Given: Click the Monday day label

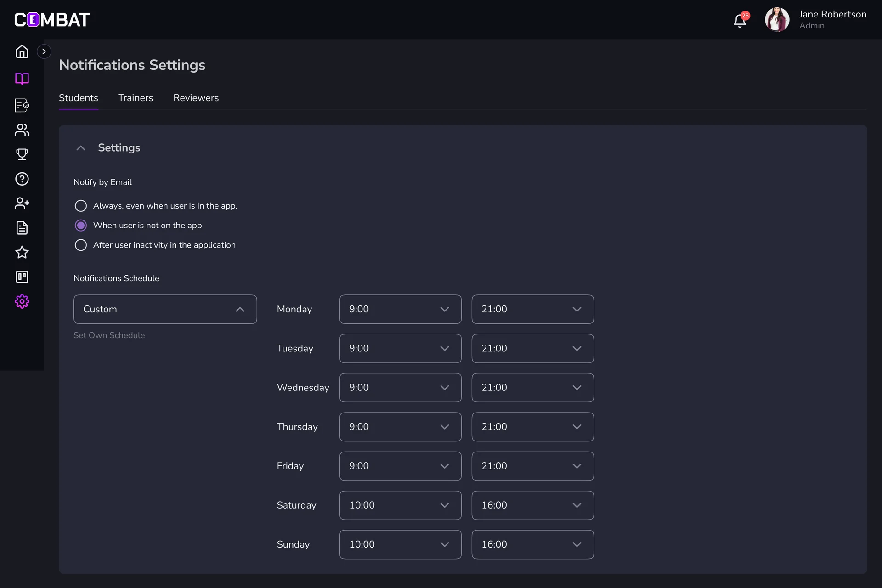Looking at the screenshot, I should pos(294,309).
